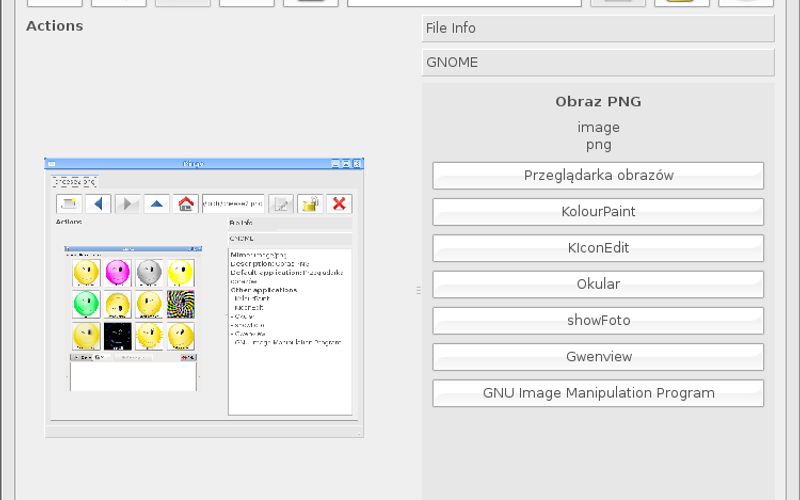Click the red X toolbar button
Image resolution: width=800 pixels, height=500 pixels.
tap(746, 3)
